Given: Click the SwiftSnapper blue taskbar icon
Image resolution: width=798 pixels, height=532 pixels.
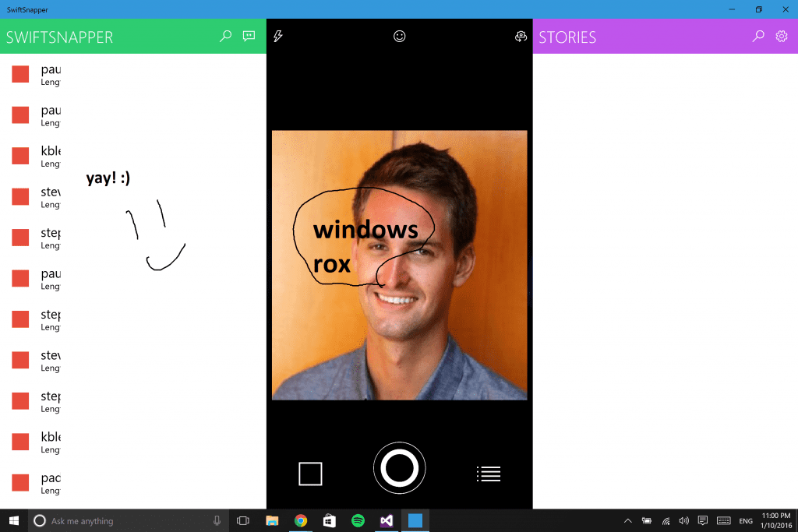Looking at the screenshot, I should pos(415,521).
